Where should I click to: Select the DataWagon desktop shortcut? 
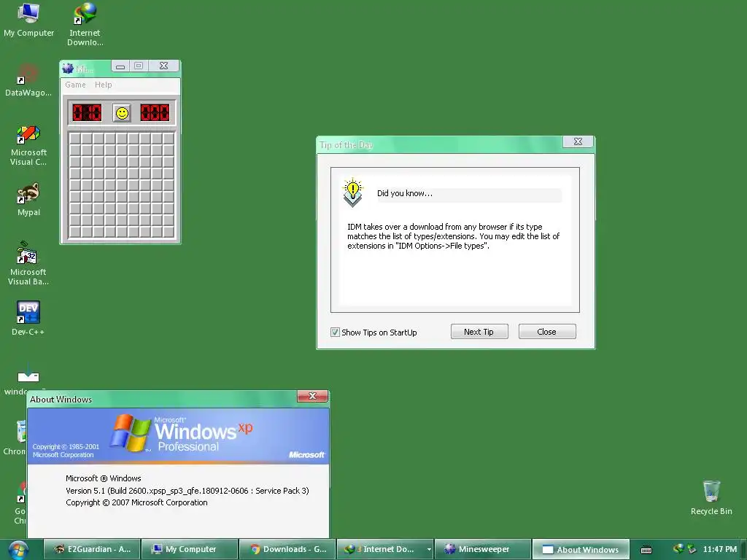pos(28,80)
